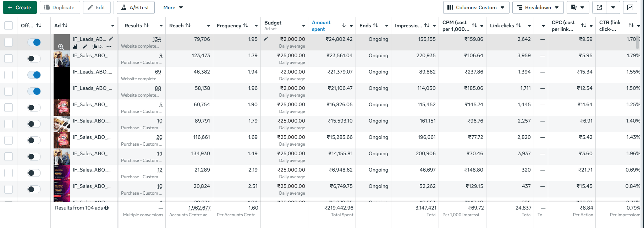
Task: Click sort arrows on Ends column
Action: (x=375, y=26)
